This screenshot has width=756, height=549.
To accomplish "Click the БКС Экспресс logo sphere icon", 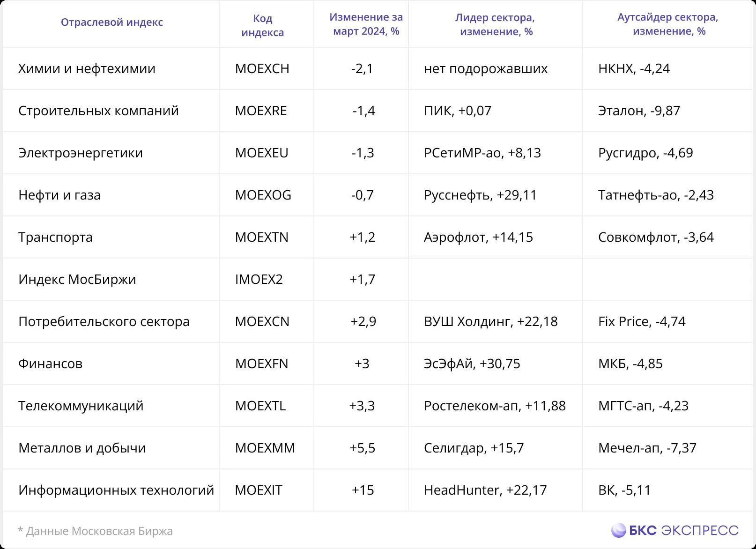I will tap(618, 530).
